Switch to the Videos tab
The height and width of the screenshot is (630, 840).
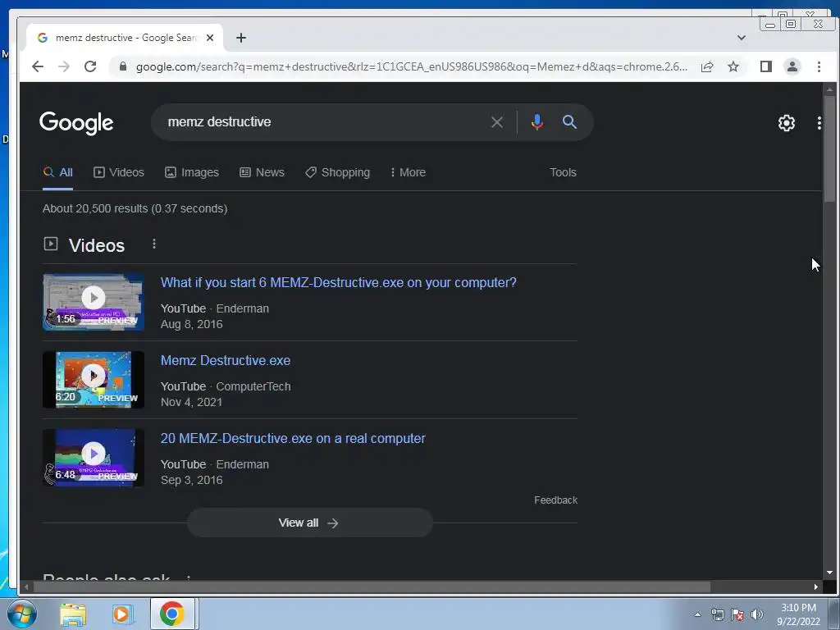[119, 172]
